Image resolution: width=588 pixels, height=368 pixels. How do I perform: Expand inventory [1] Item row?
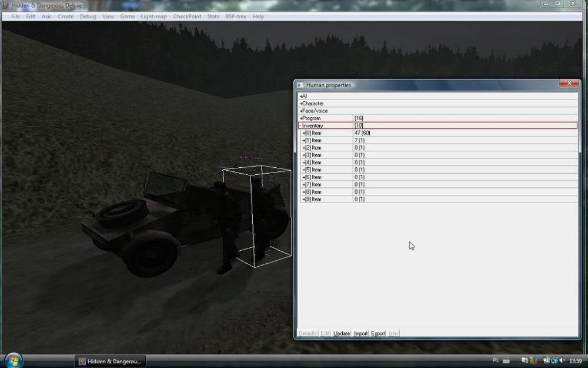[304, 141]
